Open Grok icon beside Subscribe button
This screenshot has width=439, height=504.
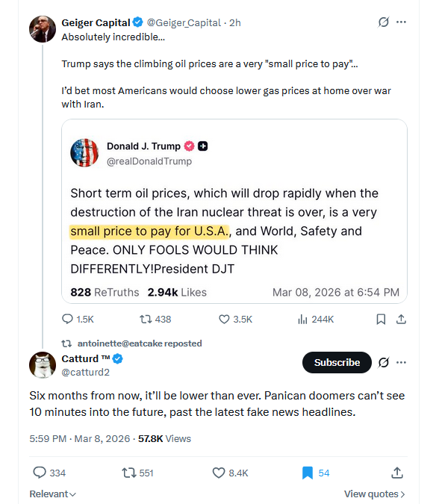384,363
